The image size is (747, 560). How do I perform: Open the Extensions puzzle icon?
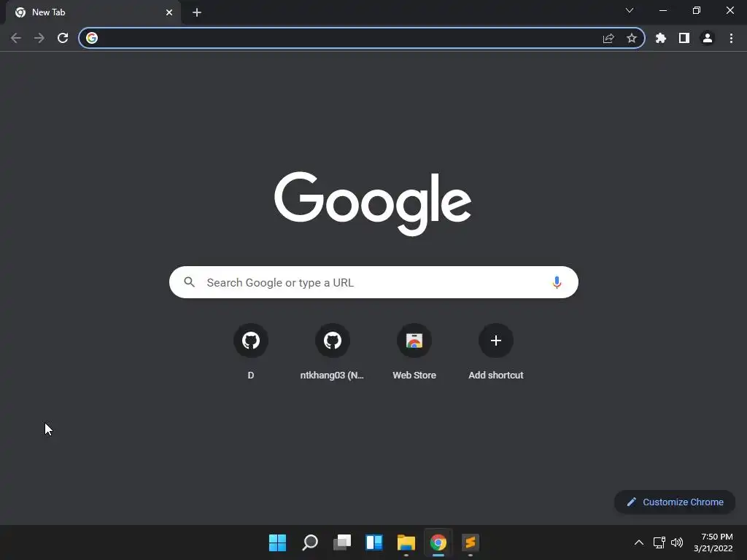661,38
